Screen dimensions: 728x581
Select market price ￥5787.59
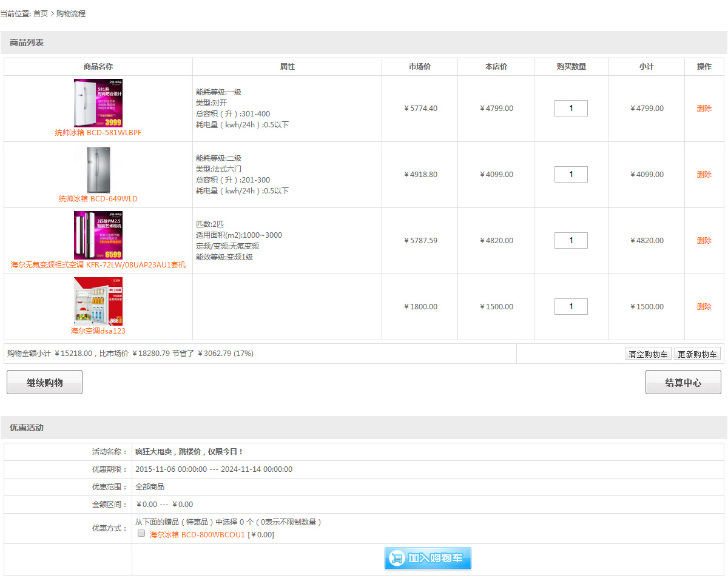click(420, 241)
